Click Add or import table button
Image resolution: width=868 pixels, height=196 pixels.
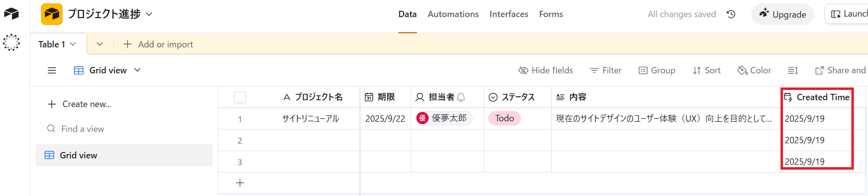click(158, 44)
